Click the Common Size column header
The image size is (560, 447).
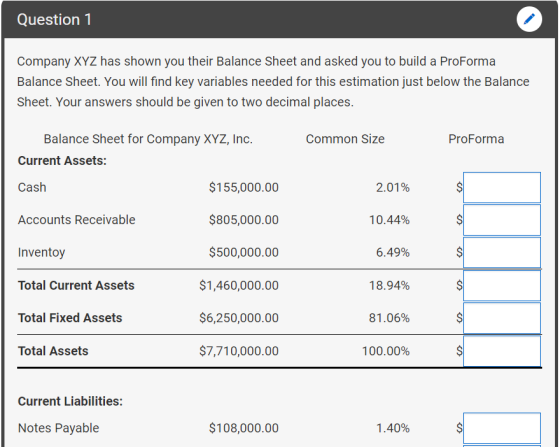tap(345, 139)
